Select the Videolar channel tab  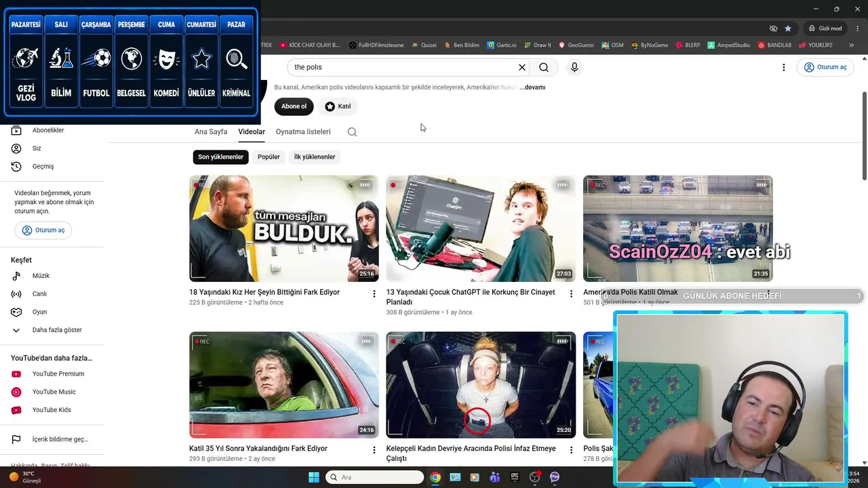[252, 131]
